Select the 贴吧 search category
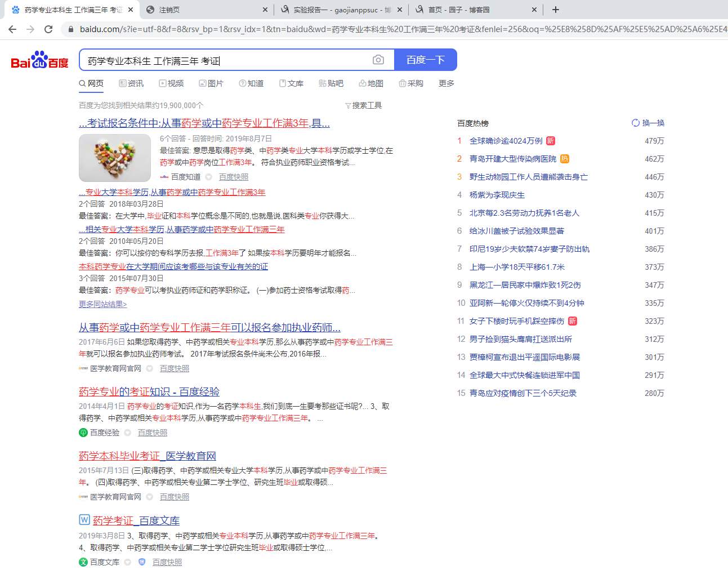Image resolution: width=728 pixels, height=579 pixels. pos(331,83)
